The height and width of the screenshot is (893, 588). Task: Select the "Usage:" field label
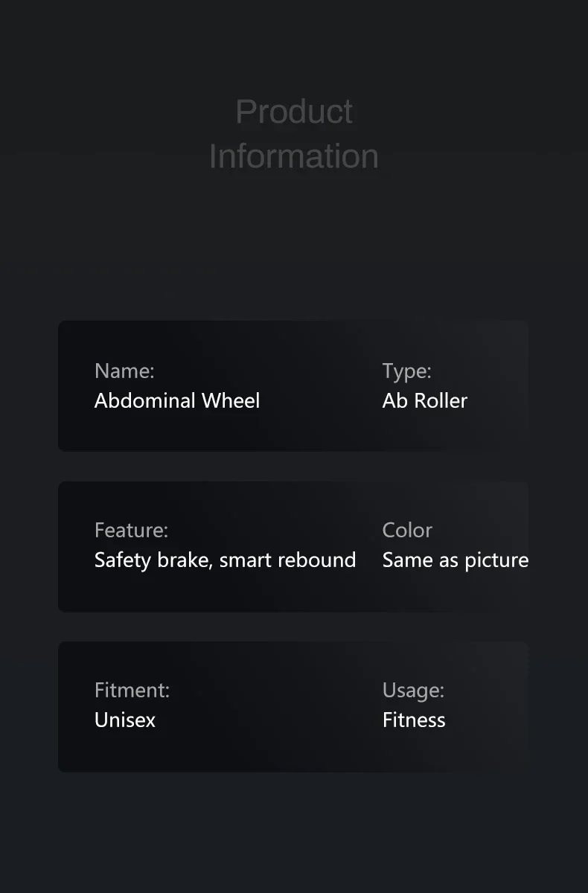(x=413, y=690)
